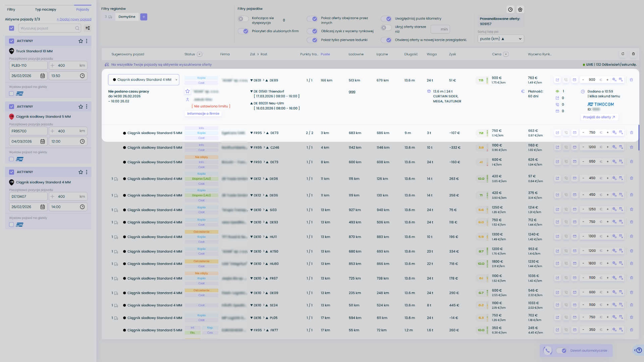The image size is (644, 362).
Task: Expand the Ciągnik siodłowy Standard 4 MM vehicle selector
Action: (x=144, y=80)
